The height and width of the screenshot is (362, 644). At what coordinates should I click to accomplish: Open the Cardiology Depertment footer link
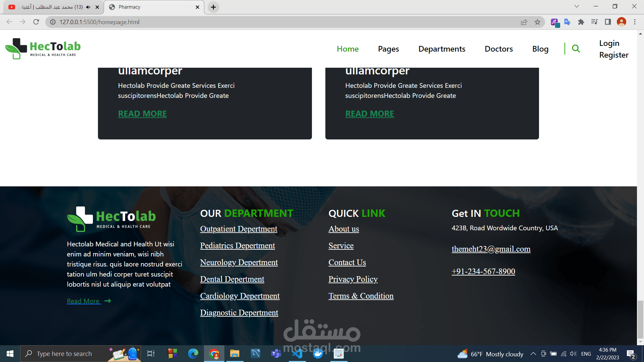pyautogui.click(x=240, y=296)
